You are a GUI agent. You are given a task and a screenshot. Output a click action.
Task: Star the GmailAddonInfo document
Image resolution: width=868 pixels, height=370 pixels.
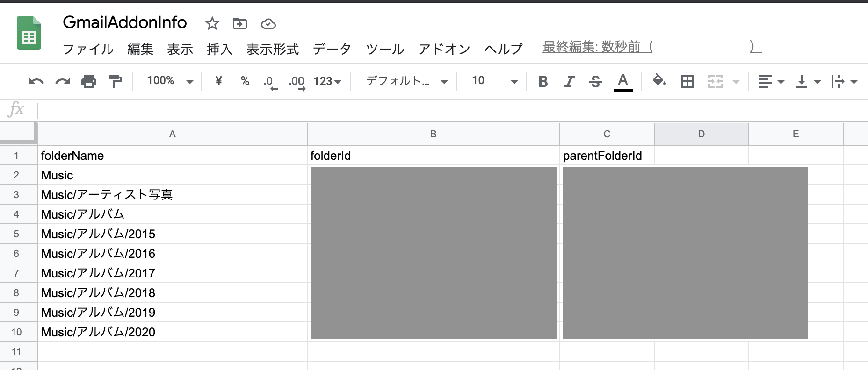click(x=212, y=23)
